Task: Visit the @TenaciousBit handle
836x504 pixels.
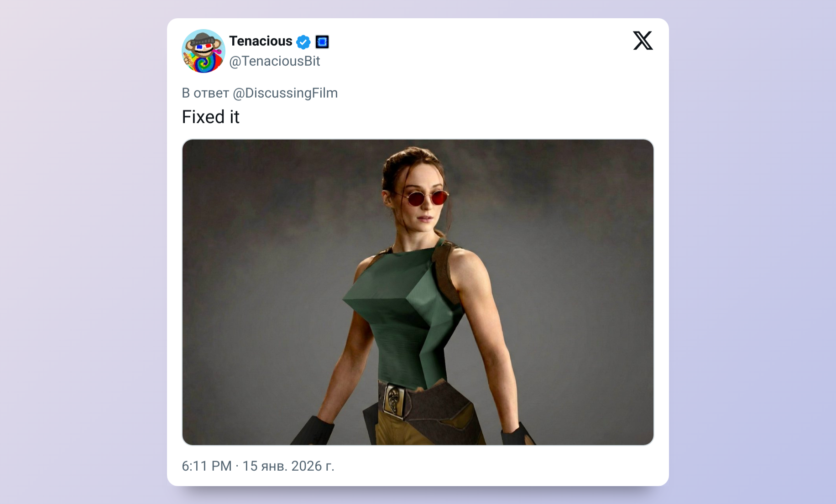Action: 274,61
